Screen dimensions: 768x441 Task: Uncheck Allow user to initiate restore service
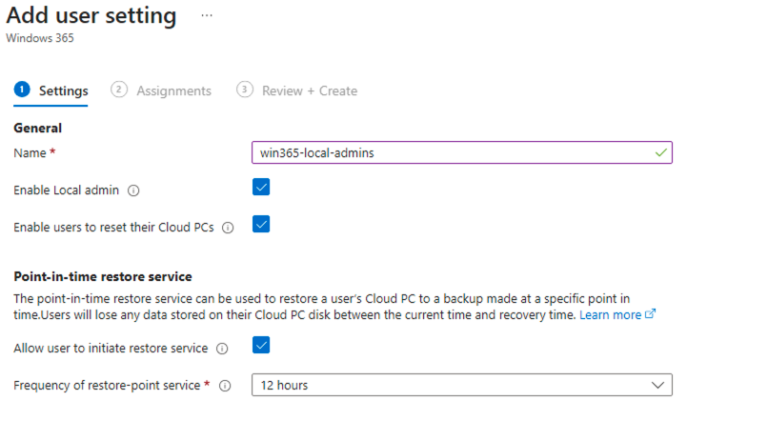(261, 345)
